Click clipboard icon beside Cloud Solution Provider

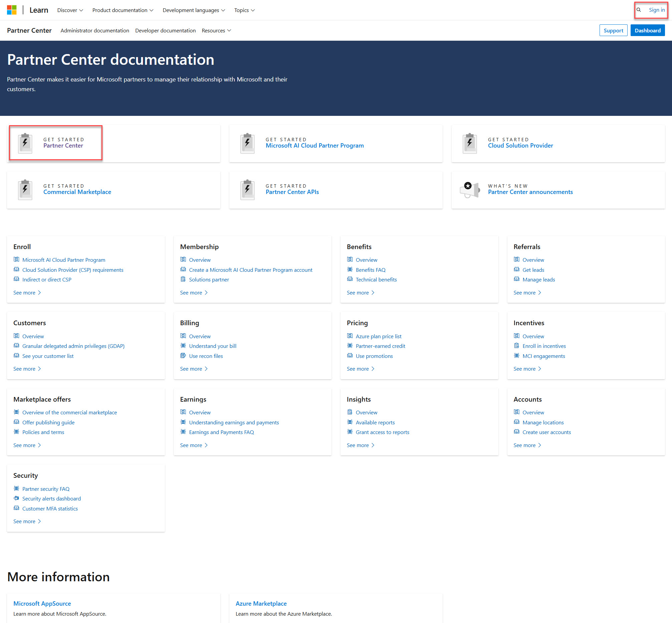pyautogui.click(x=470, y=143)
